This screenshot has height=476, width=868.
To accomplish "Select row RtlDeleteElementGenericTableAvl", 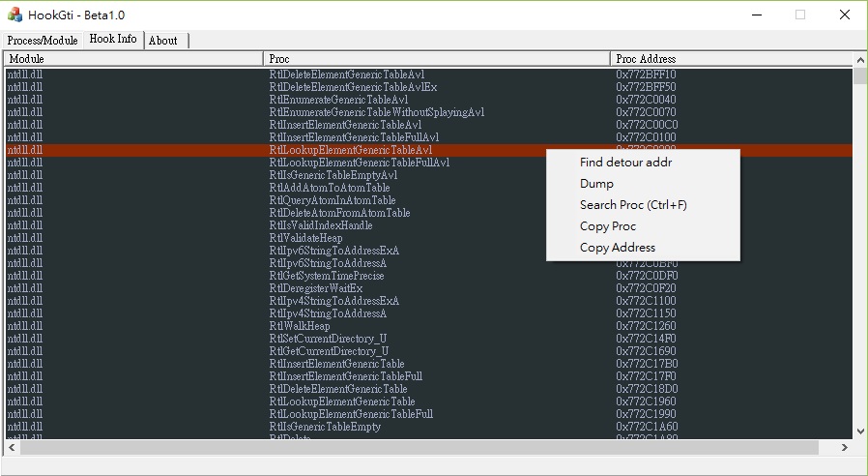I will tap(429, 74).
